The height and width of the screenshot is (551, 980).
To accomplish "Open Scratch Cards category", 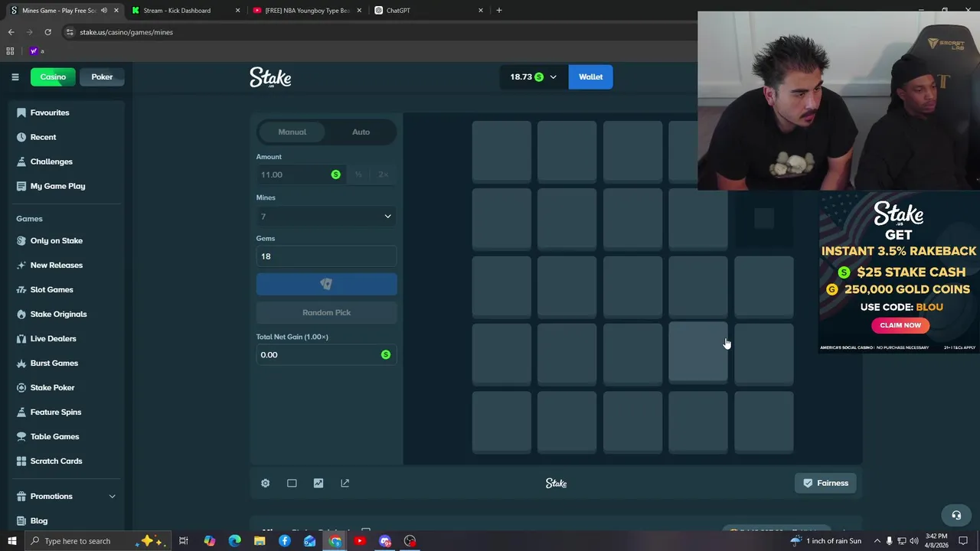I will click(x=67, y=461).
